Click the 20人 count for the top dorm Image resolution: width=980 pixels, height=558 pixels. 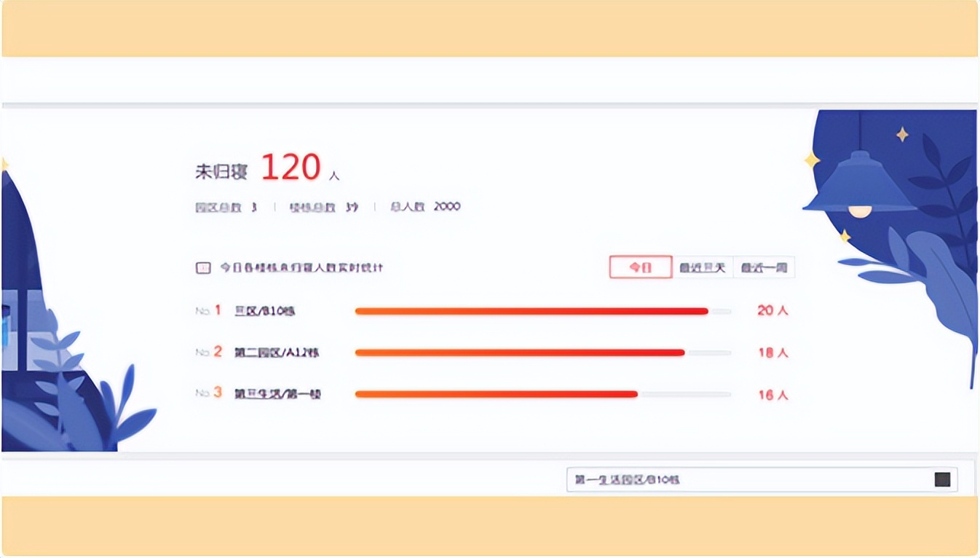pyautogui.click(x=772, y=310)
